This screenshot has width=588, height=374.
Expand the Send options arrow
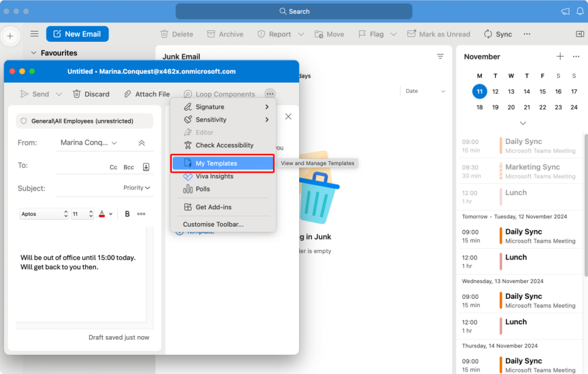pyautogui.click(x=59, y=94)
